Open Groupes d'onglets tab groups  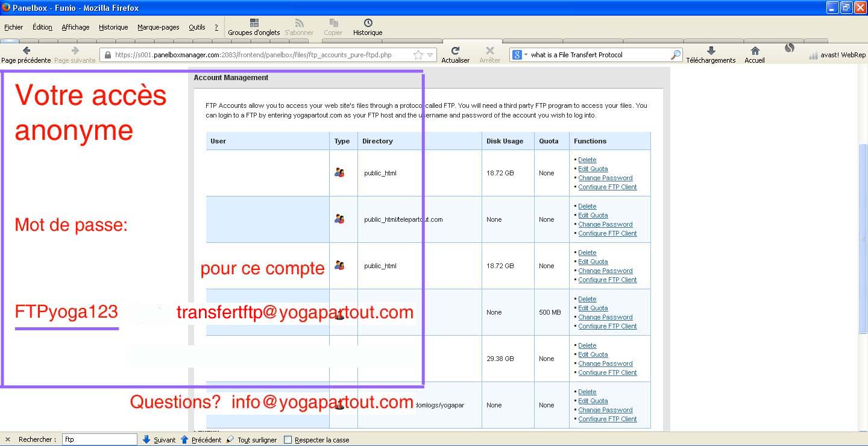coord(254,24)
